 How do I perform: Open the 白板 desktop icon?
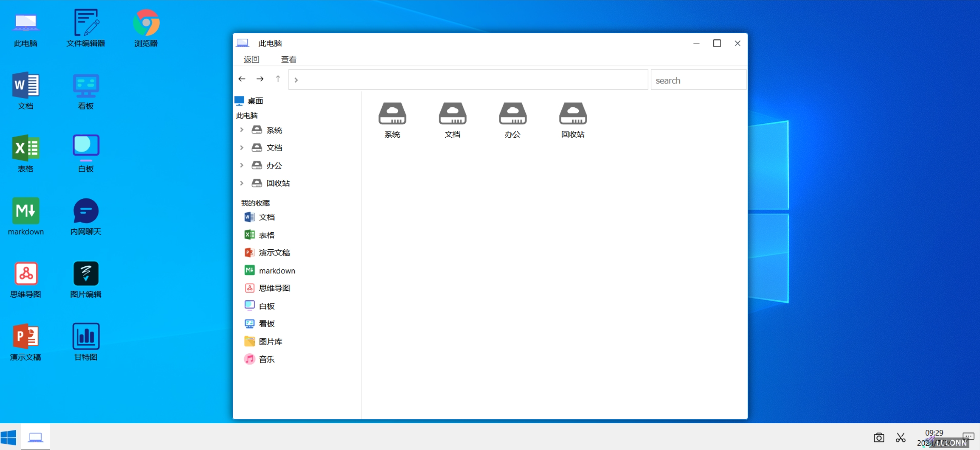pyautogui.click(x=86, y=154)
